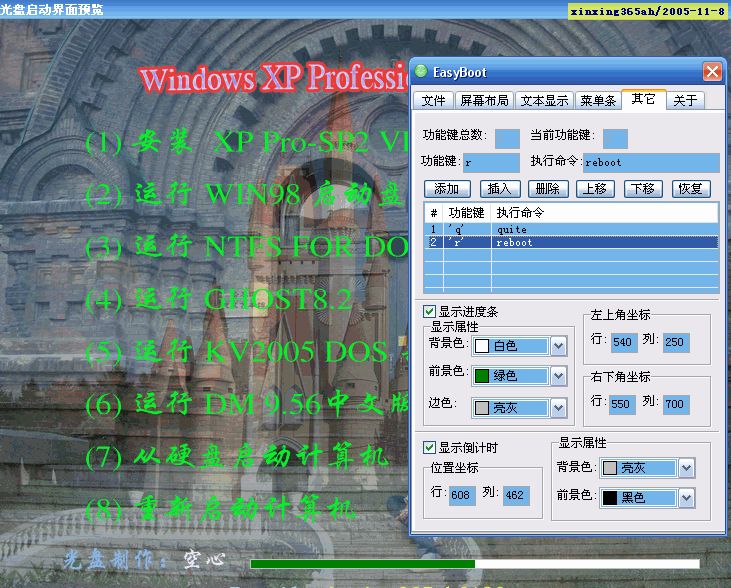This screenshot has width=731, height=588.
Task: Click the green 绿色 color swatch
Action: tap(482, 376)
